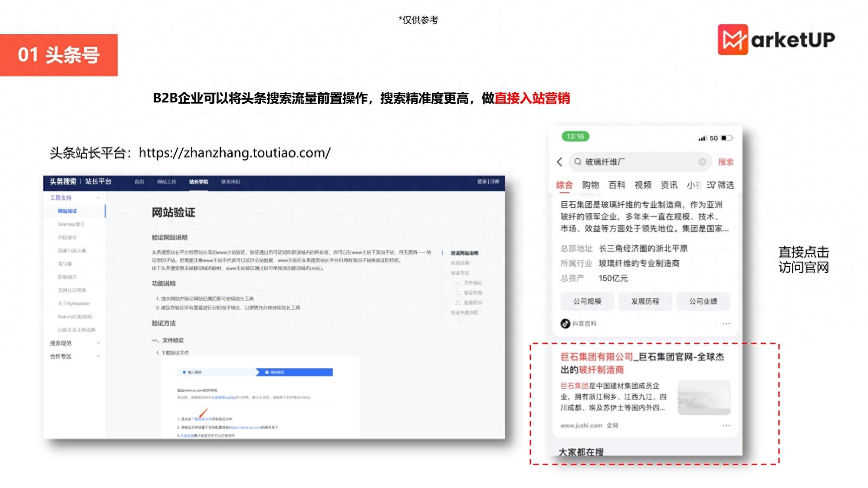The image size is (868, 488).
Task: Tap the 公司业绩 button
Action: pos(703,301)
